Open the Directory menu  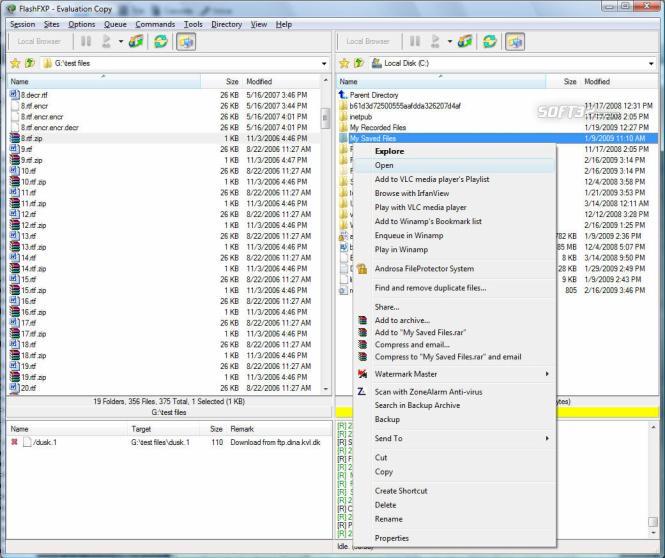coord(226,24)
